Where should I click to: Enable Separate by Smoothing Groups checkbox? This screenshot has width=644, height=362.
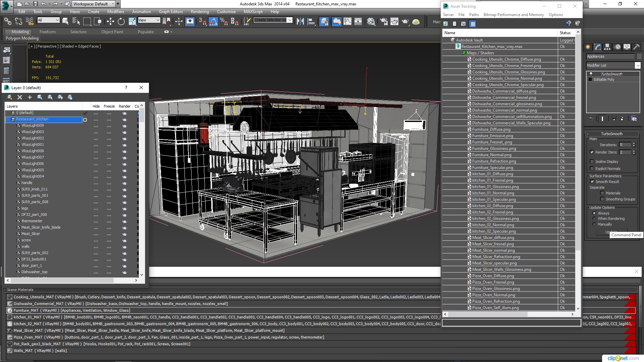click(602, 199)
